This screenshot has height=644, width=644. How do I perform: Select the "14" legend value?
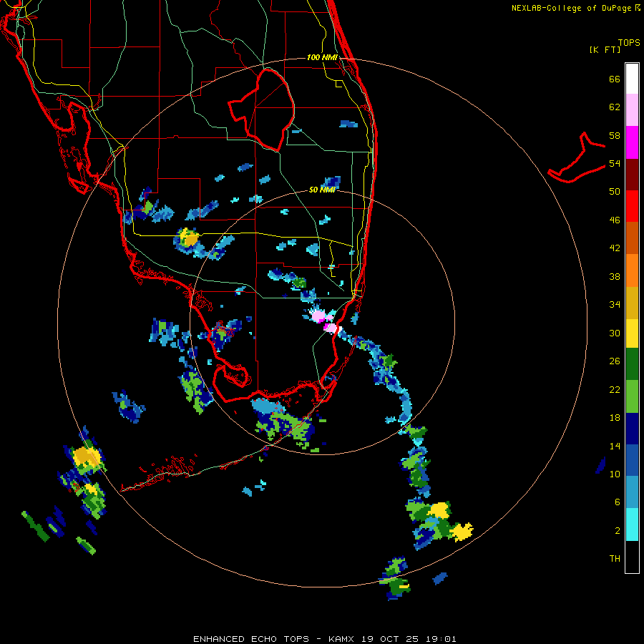[x=615, y=446]
